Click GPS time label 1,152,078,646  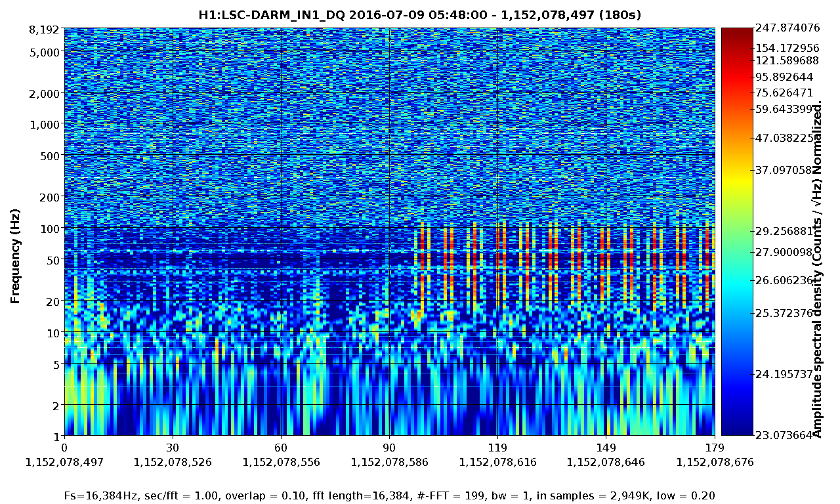pos(606,462)
